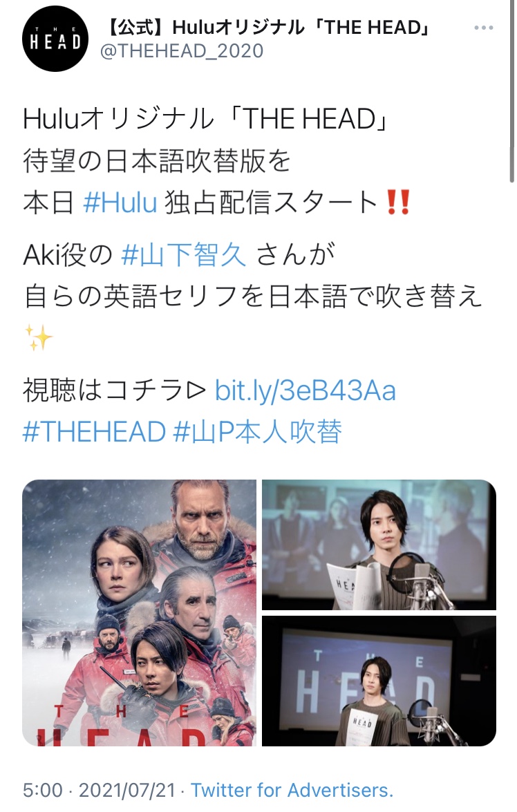Open the bit.ly/3eB43Aa link
The image size is (517, 812).
coord(305,390)
